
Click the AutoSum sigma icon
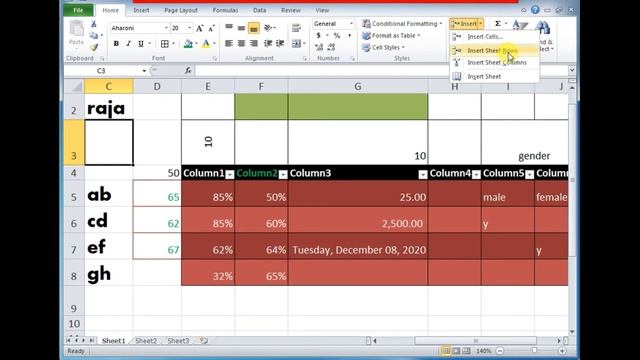tap(498, 24)
